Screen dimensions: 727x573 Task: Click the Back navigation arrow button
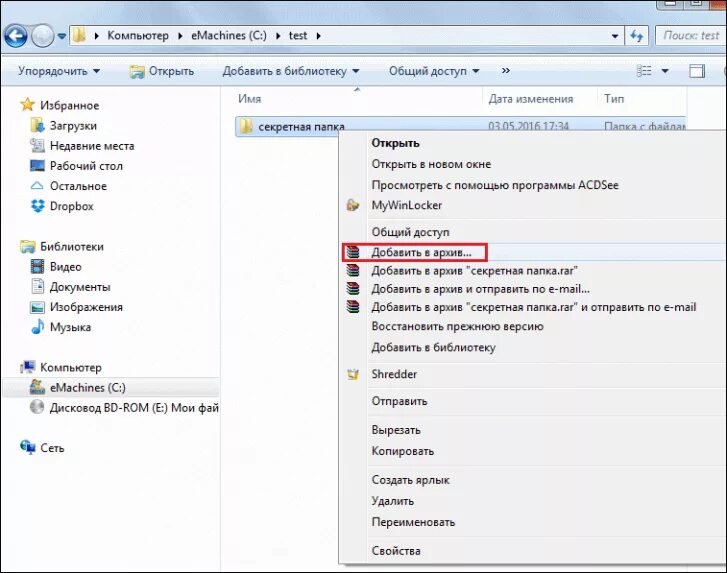click(15, 36)
